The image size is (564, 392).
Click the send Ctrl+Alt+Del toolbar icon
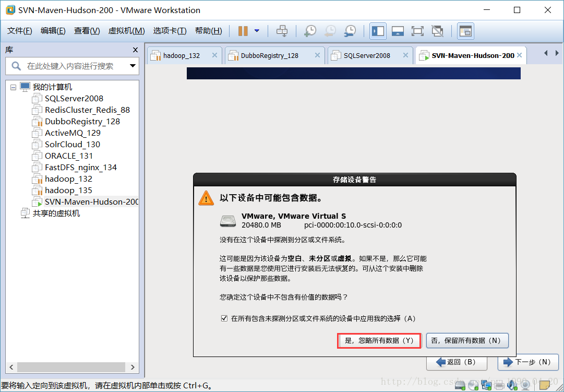[282, 31]
